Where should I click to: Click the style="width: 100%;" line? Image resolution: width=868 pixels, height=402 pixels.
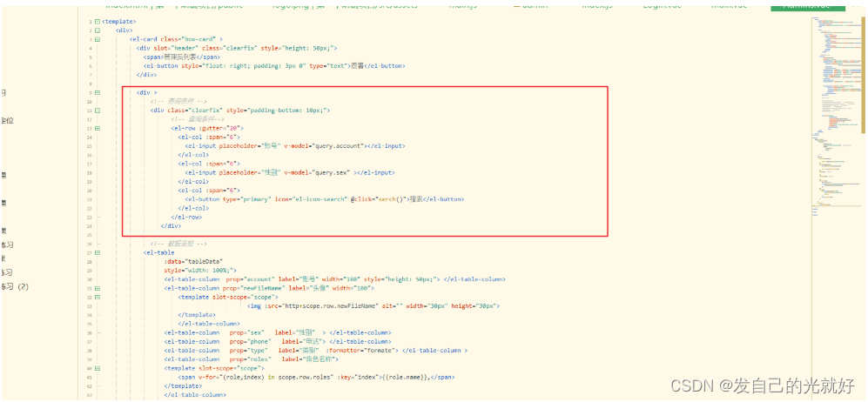200,271
